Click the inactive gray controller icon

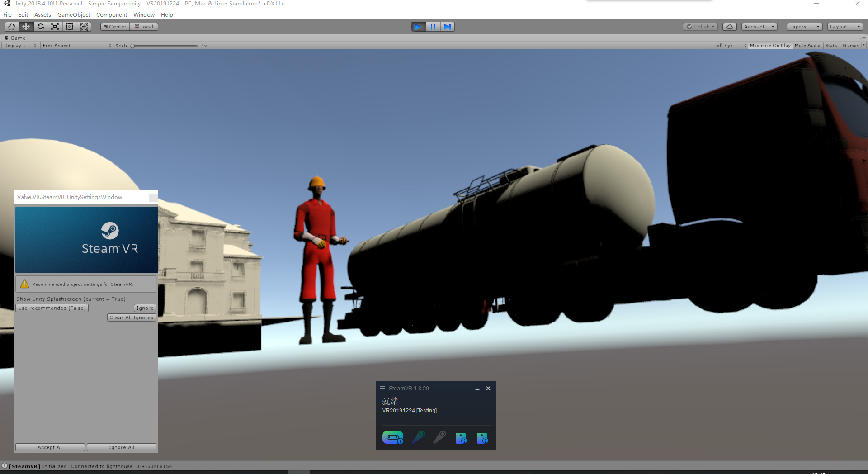pos(439,437)
